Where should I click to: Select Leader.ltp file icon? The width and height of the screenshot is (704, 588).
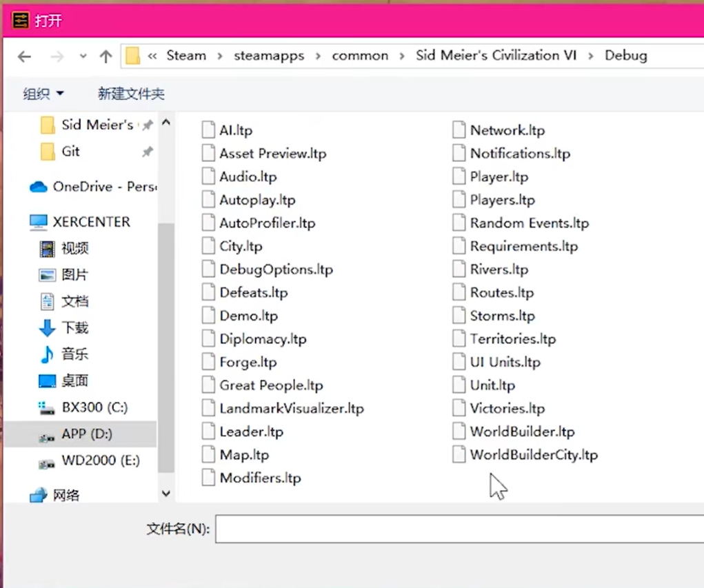point(208,432)
